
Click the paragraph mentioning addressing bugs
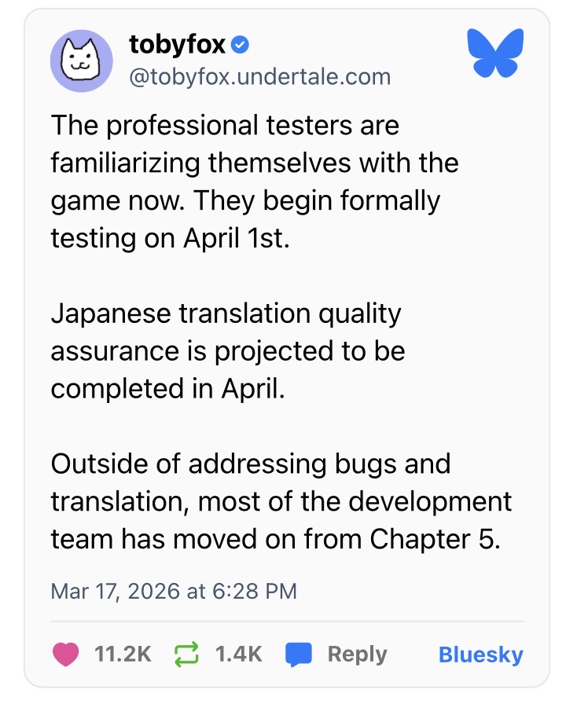pos(281,501)
